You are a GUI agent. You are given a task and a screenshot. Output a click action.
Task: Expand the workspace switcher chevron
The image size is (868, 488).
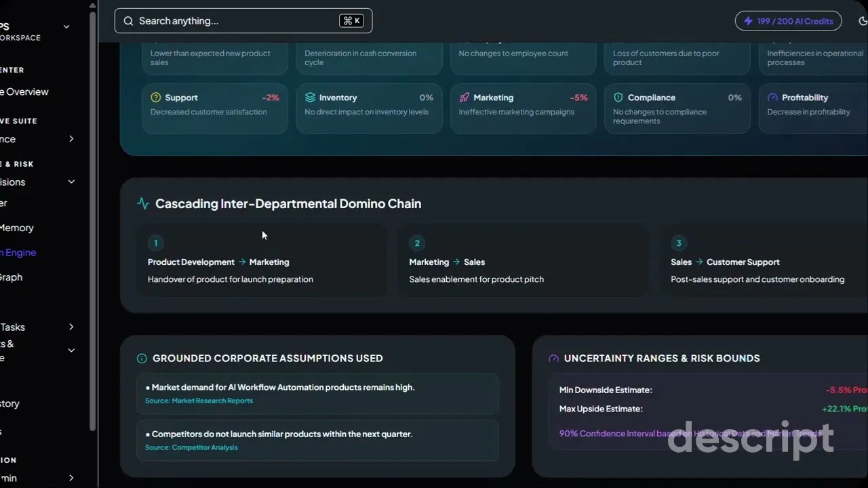click(66, 27)
